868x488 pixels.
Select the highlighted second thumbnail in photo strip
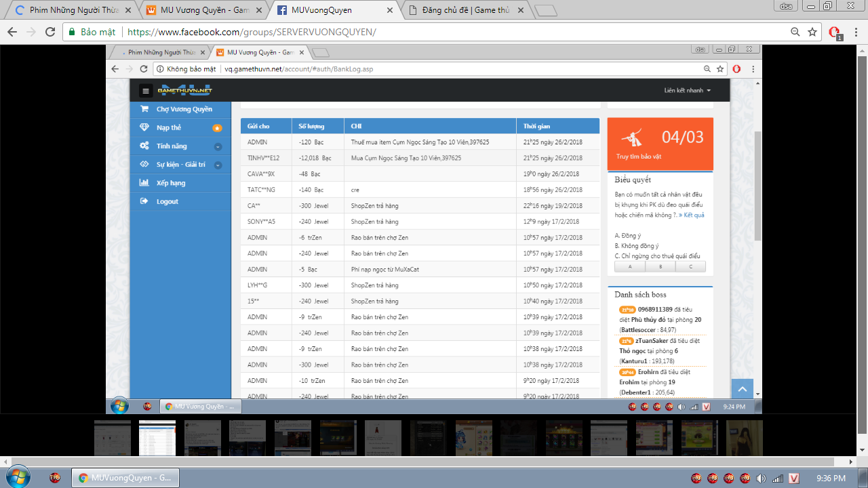(157, 438)
